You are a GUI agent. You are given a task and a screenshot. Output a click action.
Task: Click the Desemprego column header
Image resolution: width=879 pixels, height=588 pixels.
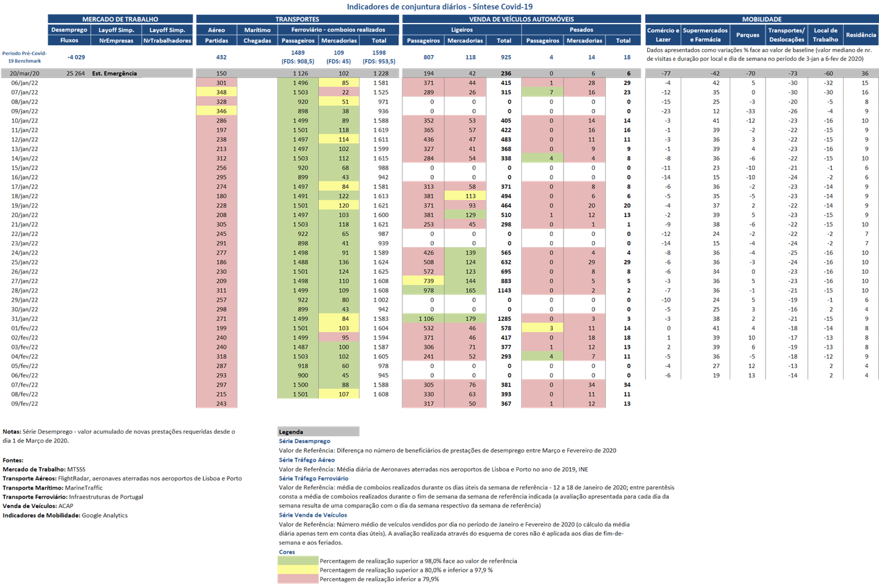click(69, 30)
